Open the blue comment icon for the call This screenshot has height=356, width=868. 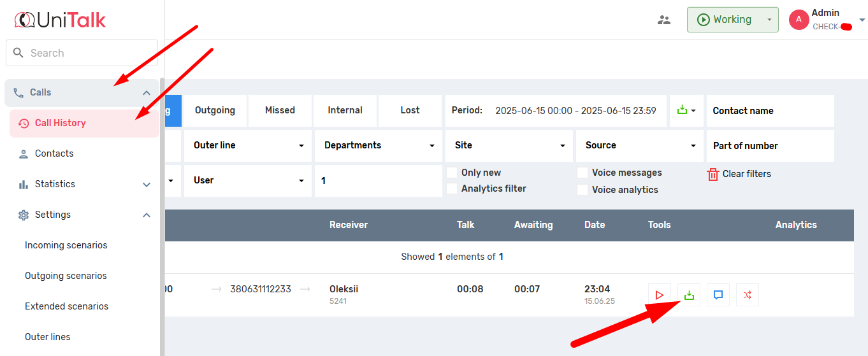pos(718,295)
